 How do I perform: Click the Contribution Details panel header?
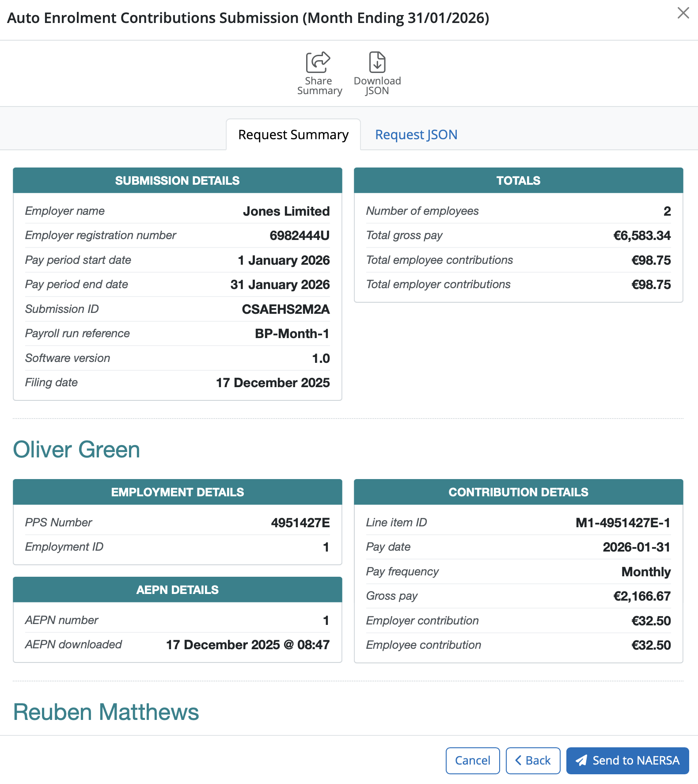coord(518,492)
